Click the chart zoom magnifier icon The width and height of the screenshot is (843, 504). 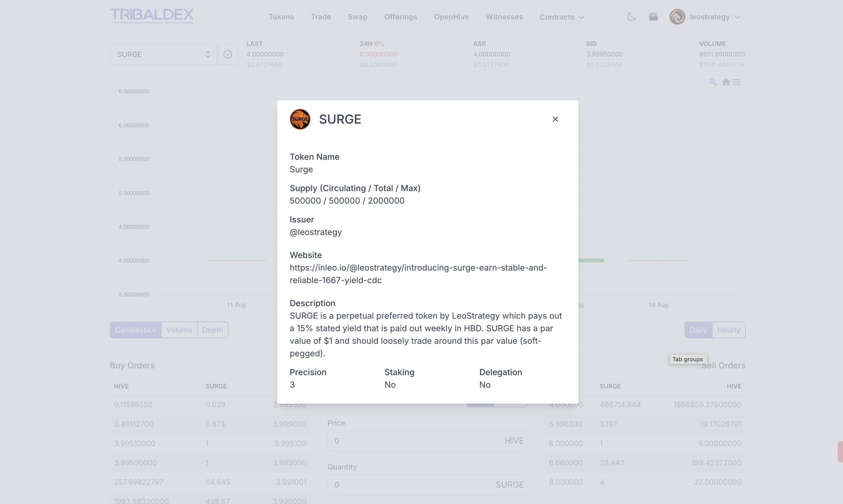click(x=713, y=82)
